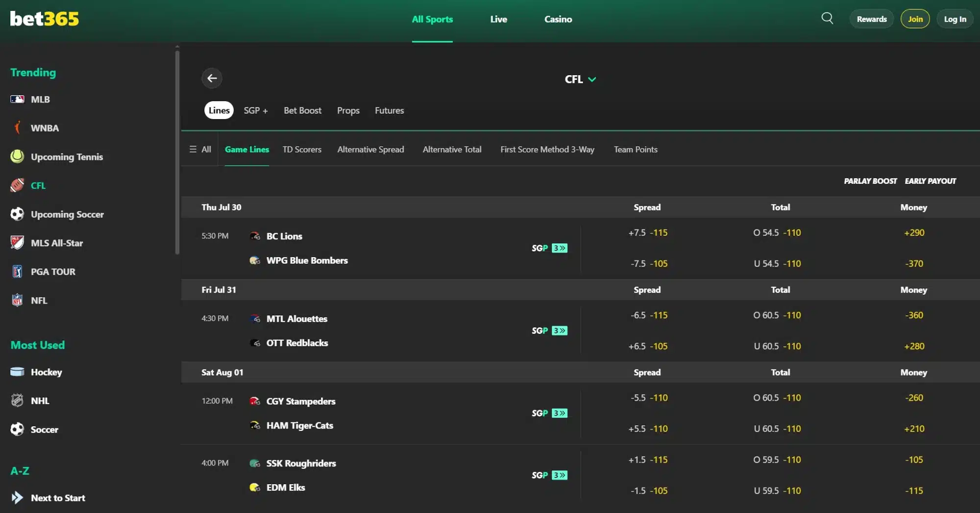The width and height of the screenshot is (980, 513).
Task: Click the Next to Start arrow icon
Action: tap(17, 497)
